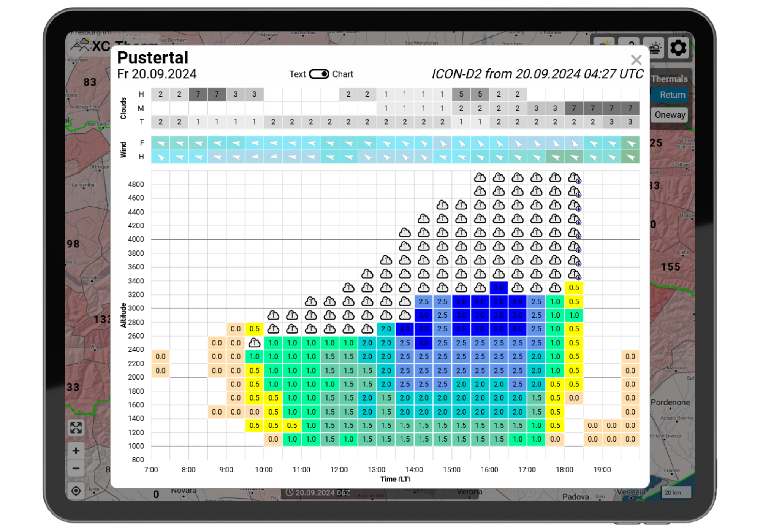Select the Oneway flight mode

(670, 115)
